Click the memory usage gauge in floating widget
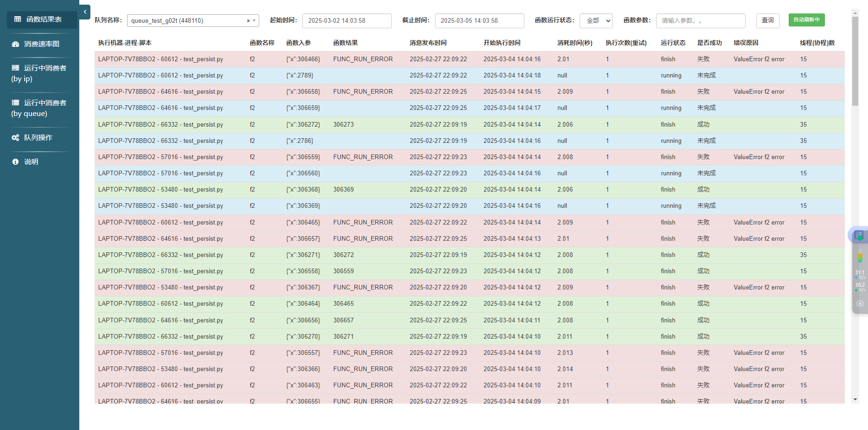The image size is (868, 430). coord(860,258)
